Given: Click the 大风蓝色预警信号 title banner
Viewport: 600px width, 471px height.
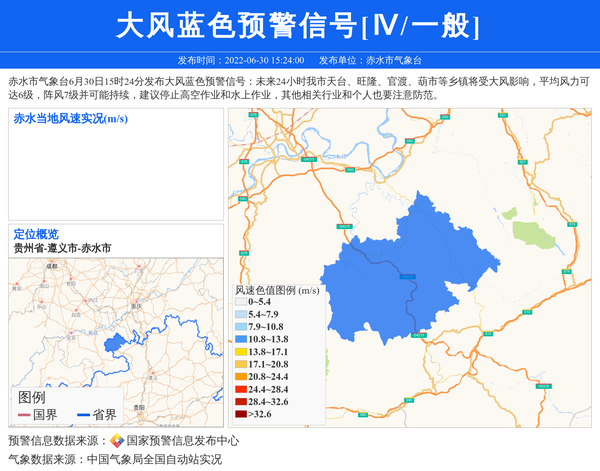Looking at the screenshot, I should pos(299,26).
